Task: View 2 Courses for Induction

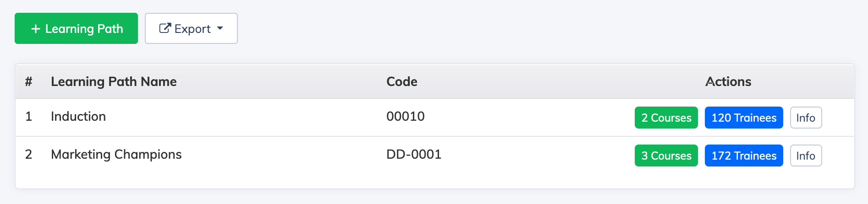Action: coord(666,118)
